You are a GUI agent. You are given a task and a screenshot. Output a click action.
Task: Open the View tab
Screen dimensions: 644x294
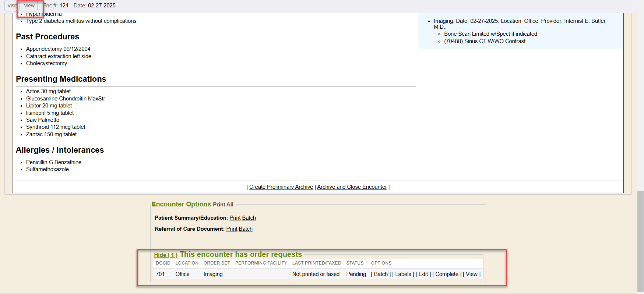point(29,6)
